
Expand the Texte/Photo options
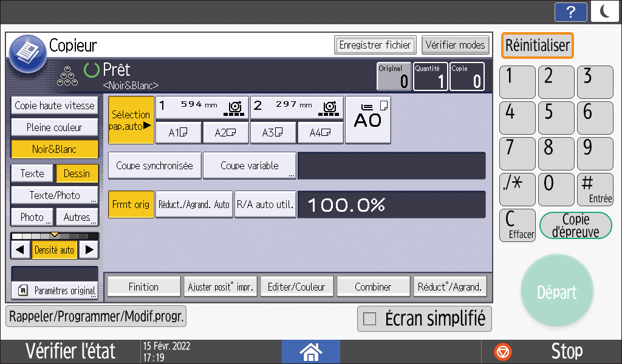(54, 195)
